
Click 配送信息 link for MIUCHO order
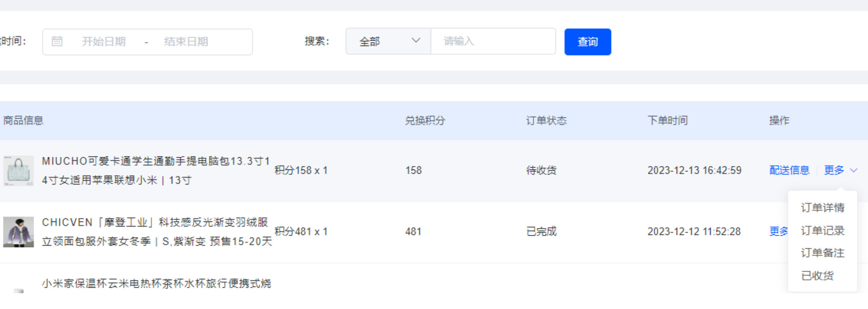(789, 170)
